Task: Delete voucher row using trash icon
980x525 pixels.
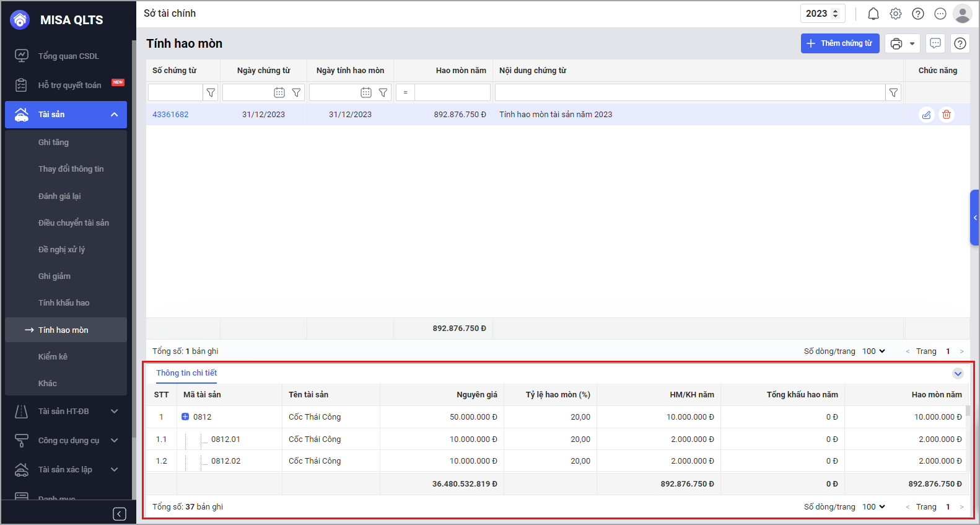Action: (x=947, y=115)
